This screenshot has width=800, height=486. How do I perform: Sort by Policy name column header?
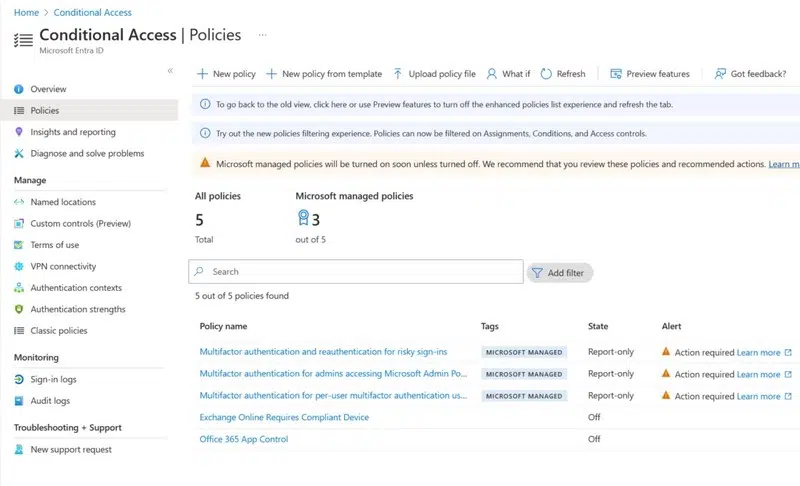coord(223,326)
